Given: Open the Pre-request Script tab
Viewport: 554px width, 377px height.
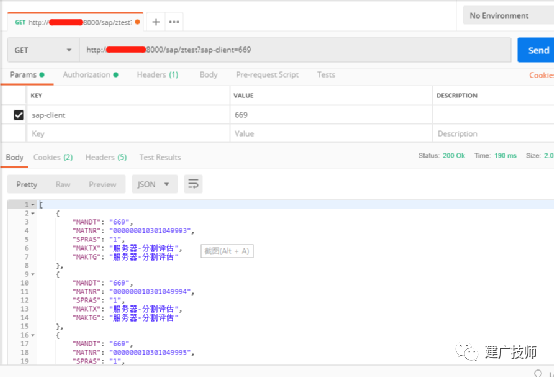Looking at the screenshot, I should [x=267, y=75].
